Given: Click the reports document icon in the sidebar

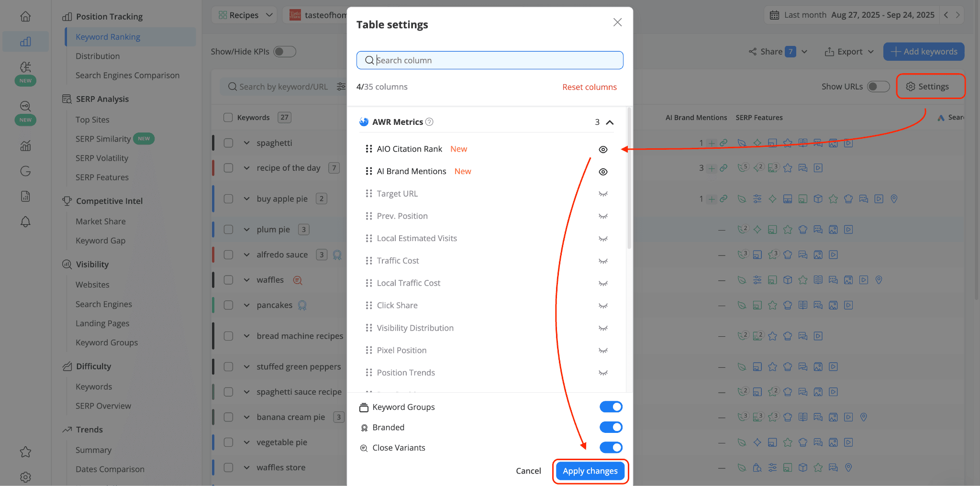Looking at the screenshot, I should tap(25, 196).
